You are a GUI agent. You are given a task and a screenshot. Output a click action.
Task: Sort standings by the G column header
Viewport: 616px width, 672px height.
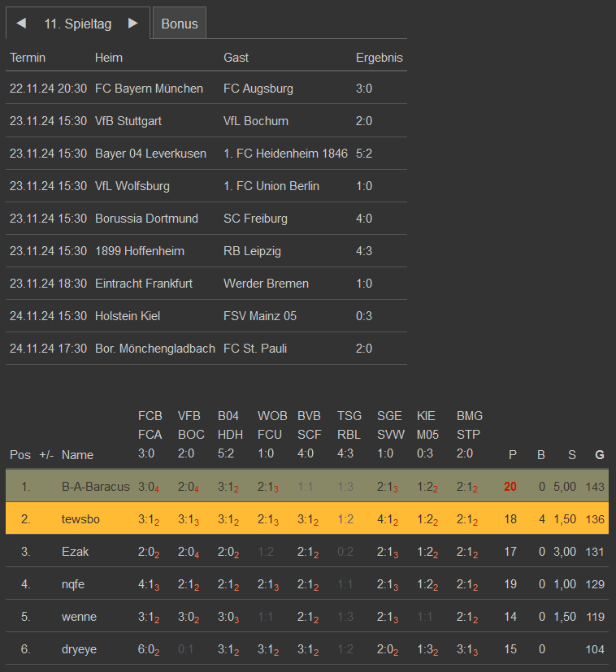[x=600, y=455]
